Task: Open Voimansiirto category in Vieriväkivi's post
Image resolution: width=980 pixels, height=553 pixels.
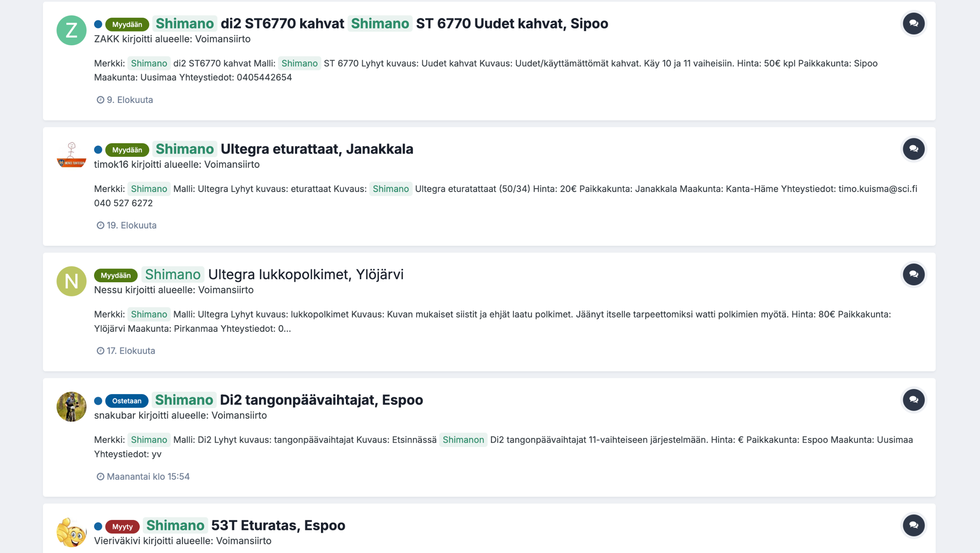Action: tap(244, 541)
